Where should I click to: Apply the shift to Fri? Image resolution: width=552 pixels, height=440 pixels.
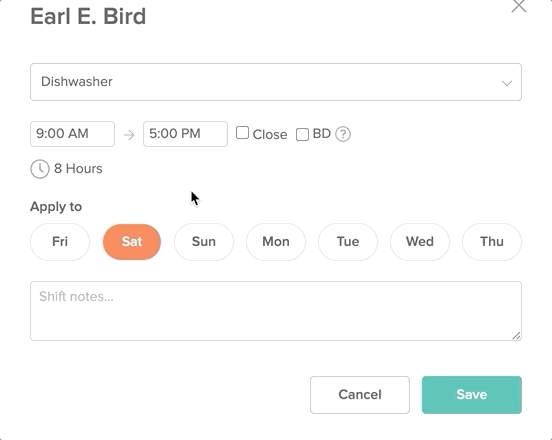pos(60,242)
